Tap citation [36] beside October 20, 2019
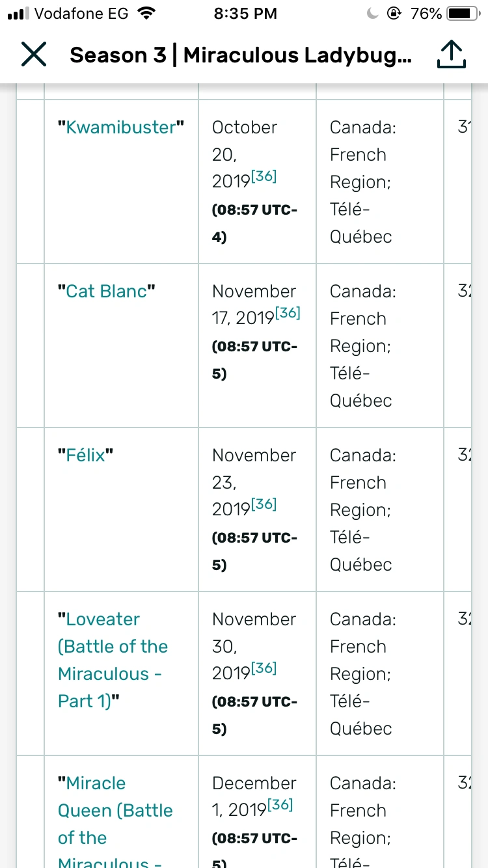 point(264,177)
